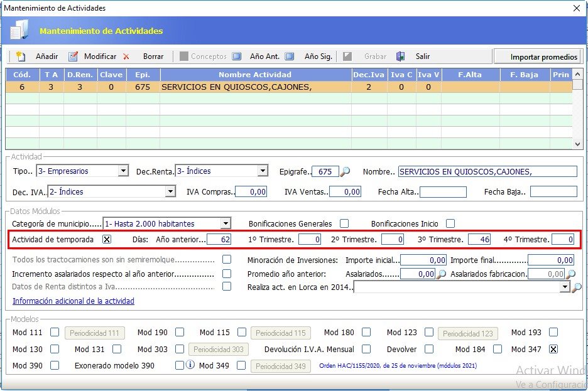The width and height of the screenshot is (588, 391).
Task: Go to next year with Año Sig.
Action: pos(290,56)
